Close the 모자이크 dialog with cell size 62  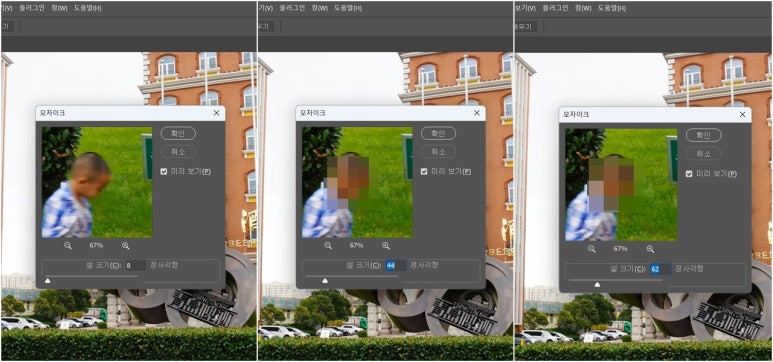point(742,114)
